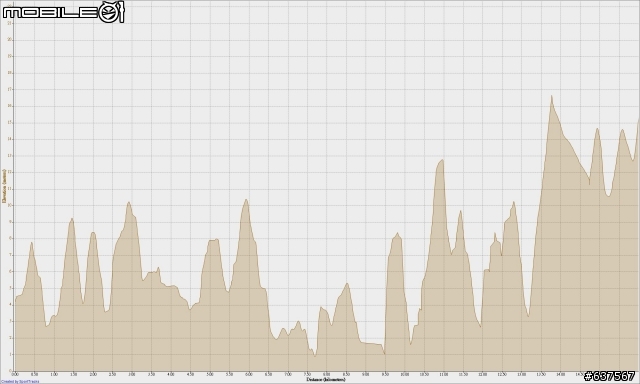Select the 10.00 distance tick label
640x384 pixels.
point(404,374)
